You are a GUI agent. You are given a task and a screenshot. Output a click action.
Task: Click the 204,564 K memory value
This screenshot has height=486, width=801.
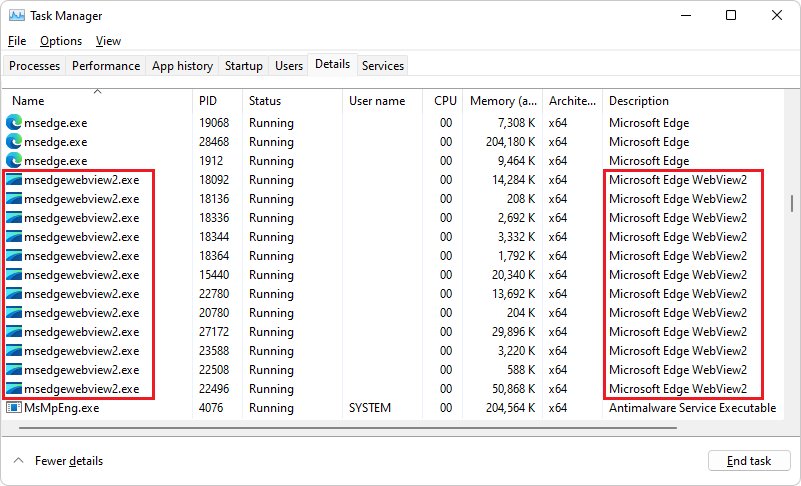click(x=510, y=408)
